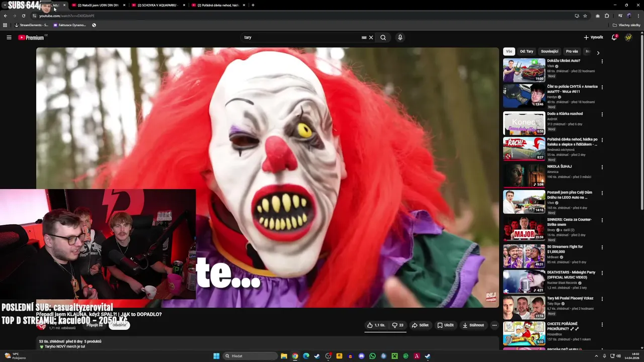This screenshot has height=362, width=644.
Task: Reload the page in Chrome
Action: coord(23,16)
